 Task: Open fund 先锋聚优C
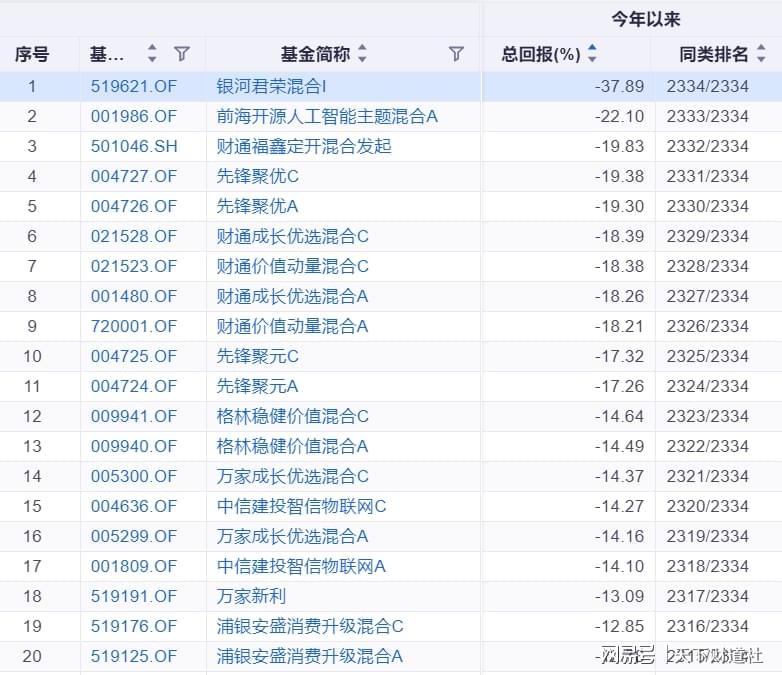(x=257, y=176)
